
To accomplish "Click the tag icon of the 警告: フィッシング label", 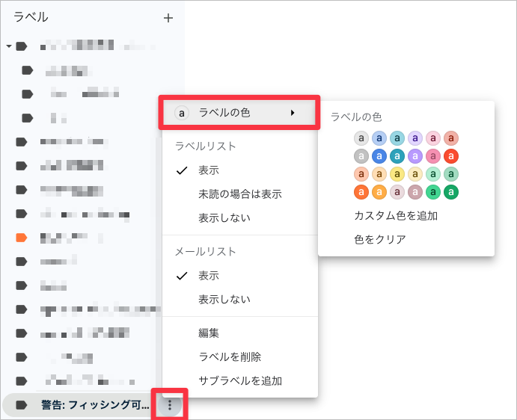I will pos(21,405).
